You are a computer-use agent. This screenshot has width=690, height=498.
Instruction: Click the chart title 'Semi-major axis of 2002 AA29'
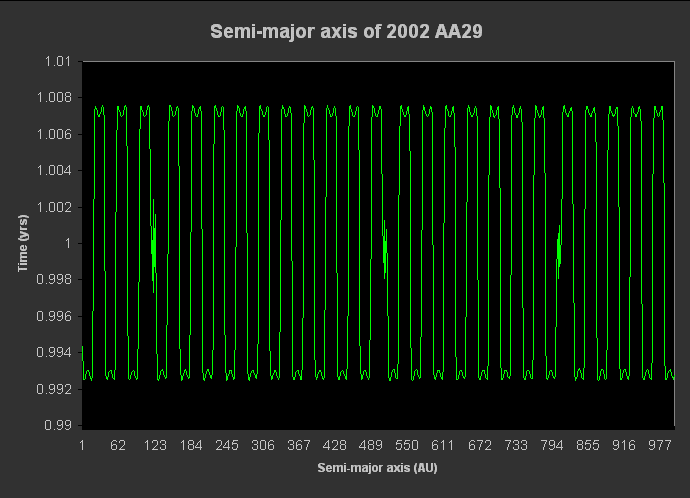346,32
